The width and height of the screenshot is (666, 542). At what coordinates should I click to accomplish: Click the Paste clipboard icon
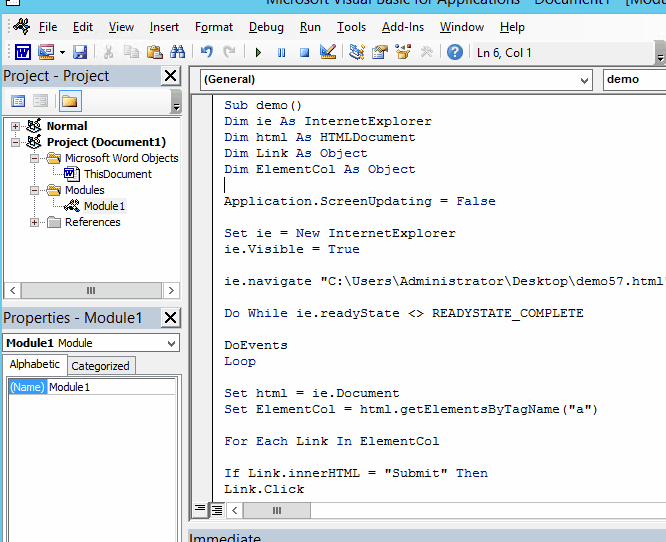tap(155, 52)
